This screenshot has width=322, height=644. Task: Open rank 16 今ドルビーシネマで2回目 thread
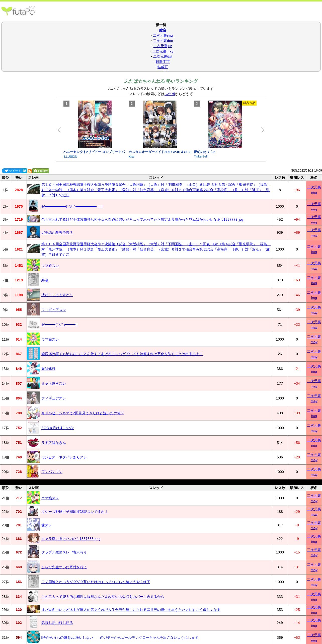point(83,413)
